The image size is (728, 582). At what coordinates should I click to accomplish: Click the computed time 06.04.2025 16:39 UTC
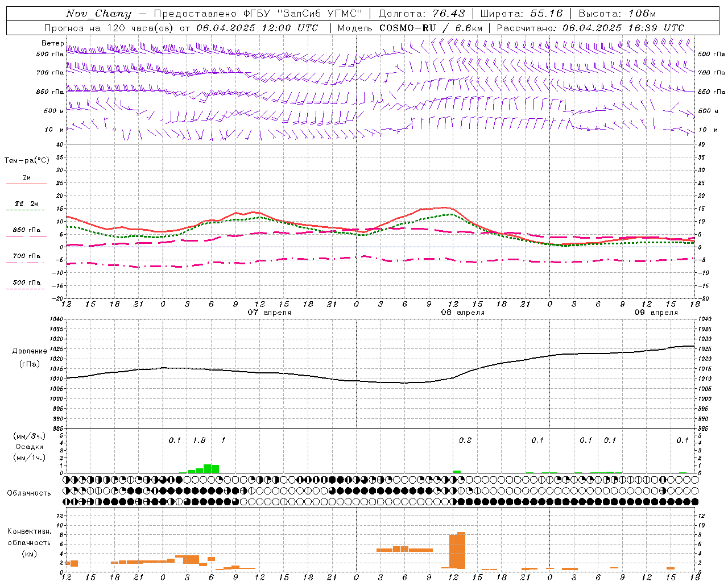(x=623, y=28)
